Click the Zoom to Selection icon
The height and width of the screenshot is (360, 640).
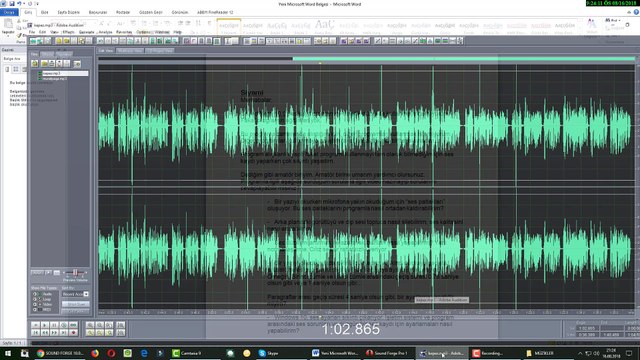point(90,333)
